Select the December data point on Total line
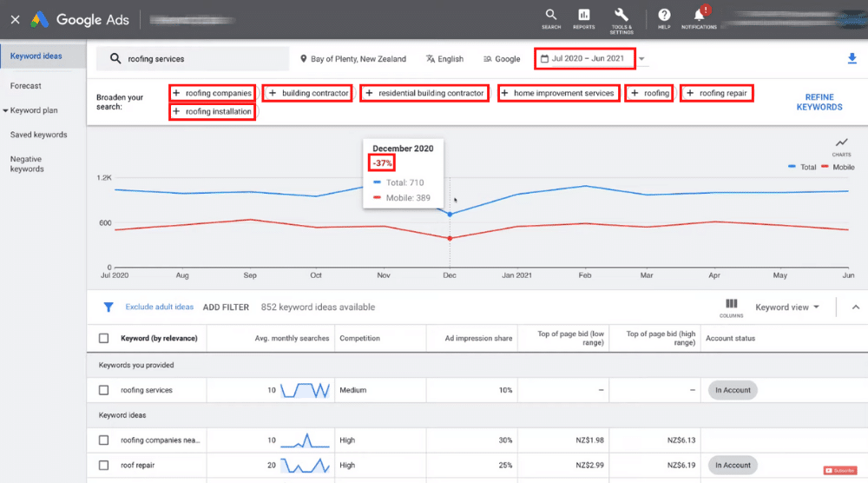The image size is (868, 483). pos(450,214)
